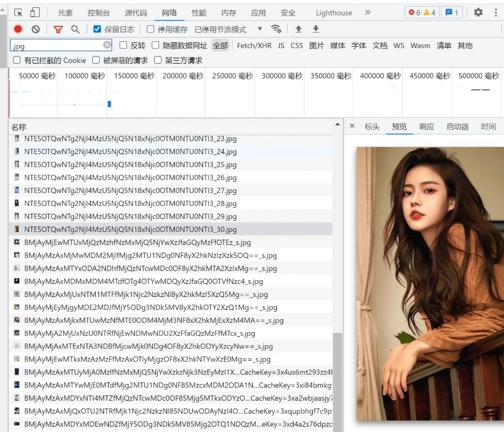Open network search with the magnifier icon

tap(76, 29)
